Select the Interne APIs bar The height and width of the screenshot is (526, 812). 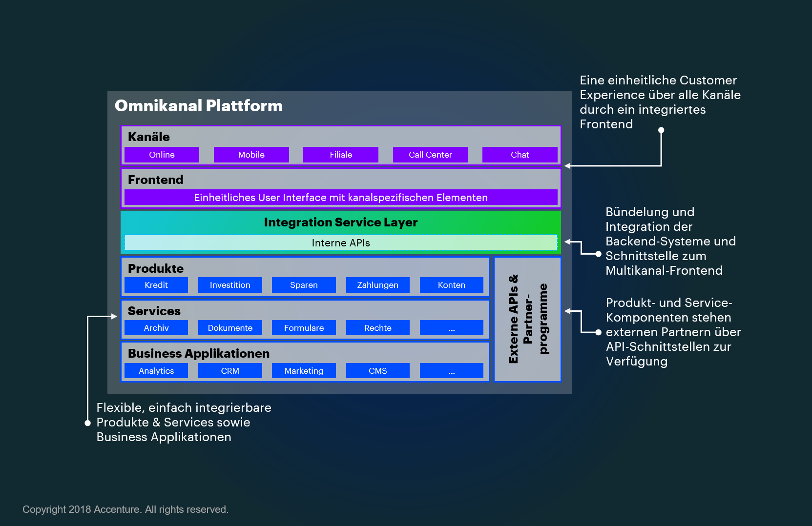tap(341, 243)
